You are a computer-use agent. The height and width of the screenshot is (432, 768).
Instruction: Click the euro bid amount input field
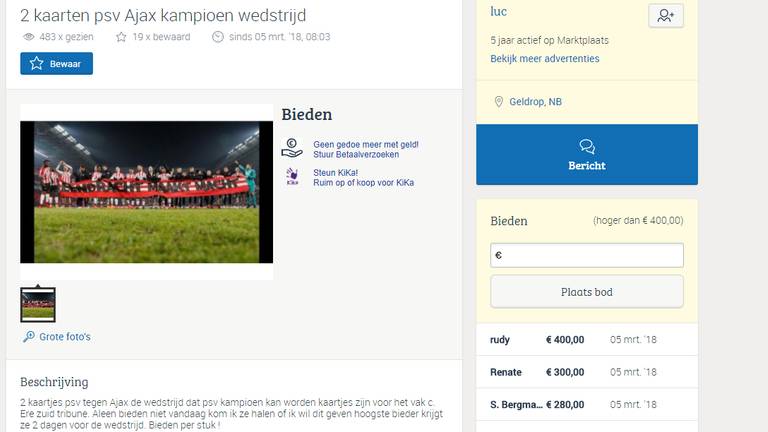click(x=587, y=255)
